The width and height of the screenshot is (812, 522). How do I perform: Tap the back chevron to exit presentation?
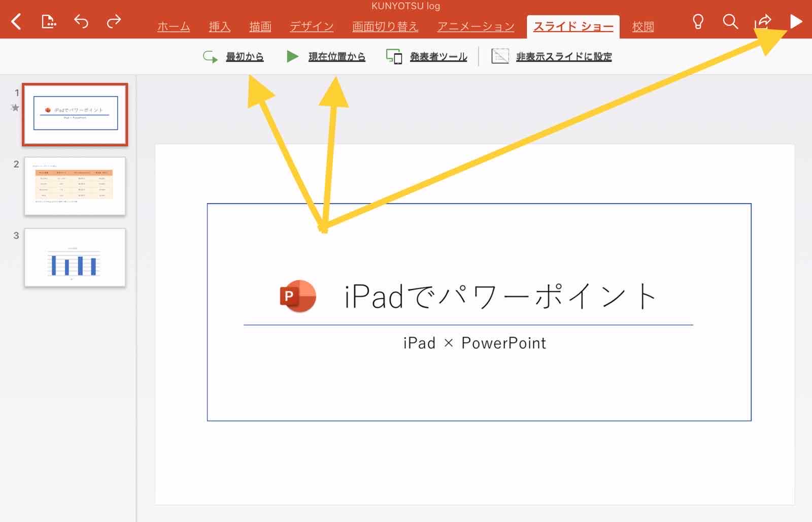point(16,21)
